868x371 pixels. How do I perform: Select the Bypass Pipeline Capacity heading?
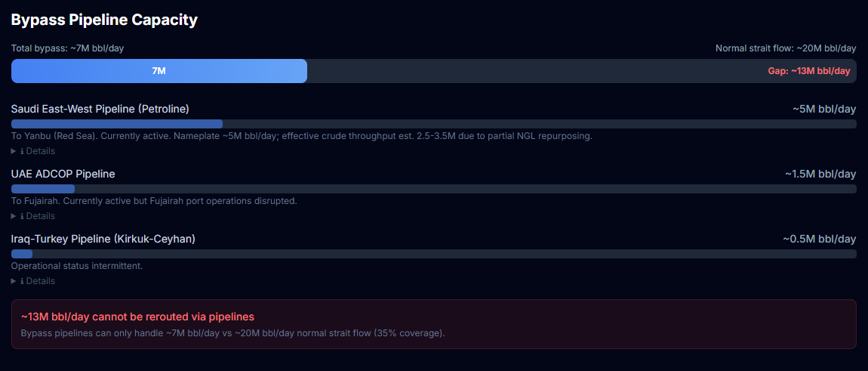(104, 20)
